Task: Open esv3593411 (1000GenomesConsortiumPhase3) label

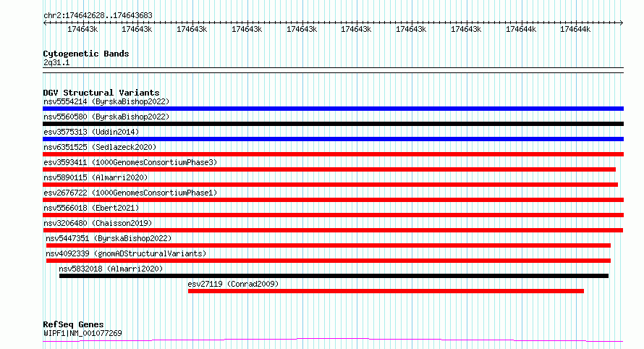Action: pyautogui.click(x=130, y=162)
